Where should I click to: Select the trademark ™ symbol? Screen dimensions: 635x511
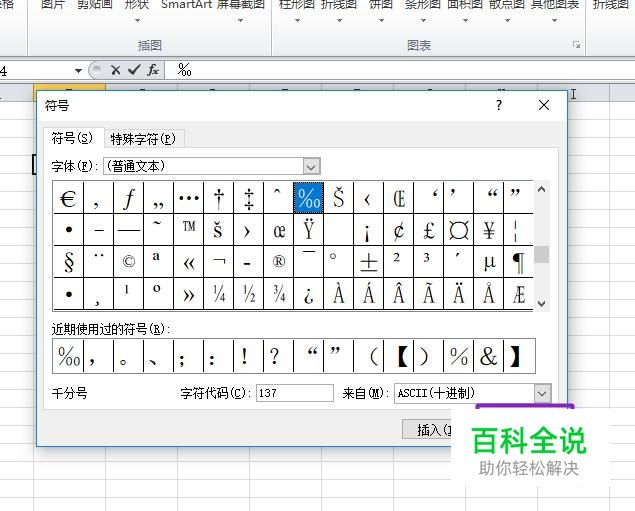tap(189, 229)
